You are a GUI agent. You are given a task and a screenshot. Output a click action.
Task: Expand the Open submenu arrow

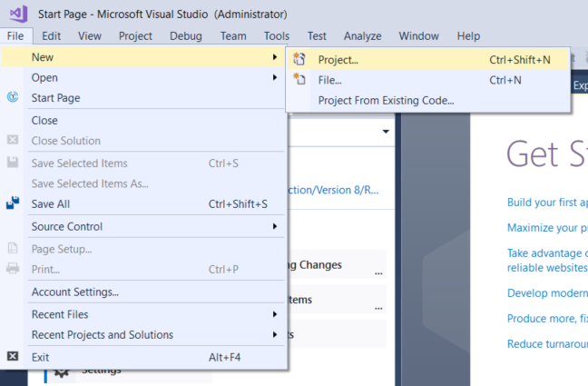[x=275, y=78]
